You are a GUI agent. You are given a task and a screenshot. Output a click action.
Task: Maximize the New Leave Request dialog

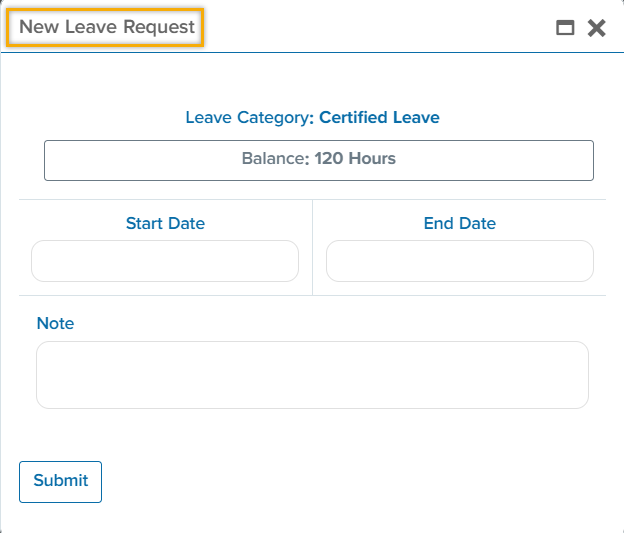pyautogui.click(x=565, y=28)
